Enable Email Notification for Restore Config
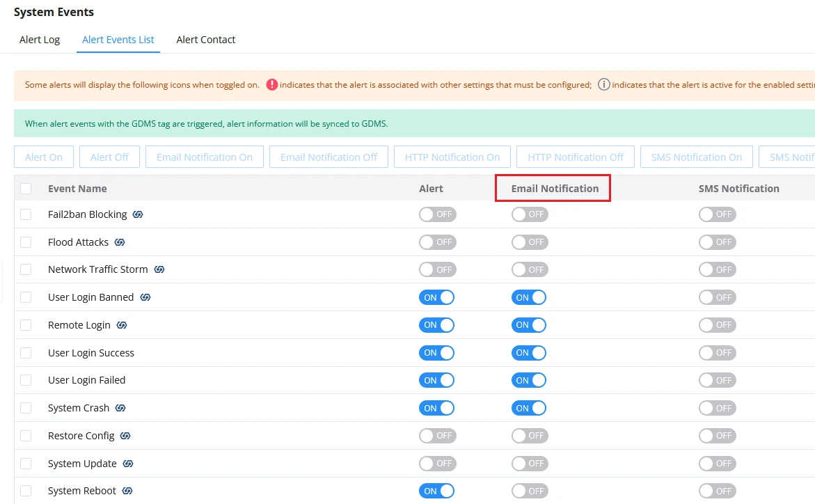The width and height of the screenshot is (815, 504). [530, 435]
